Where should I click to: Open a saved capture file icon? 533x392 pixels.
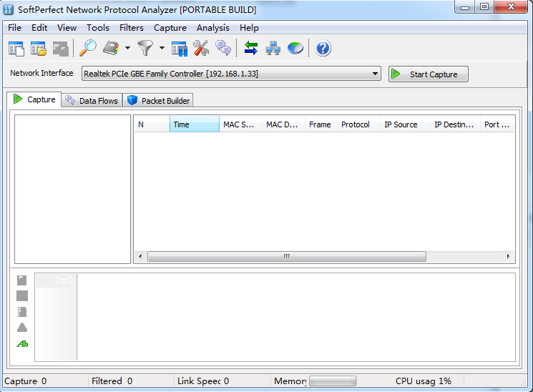tap(39, 48)
